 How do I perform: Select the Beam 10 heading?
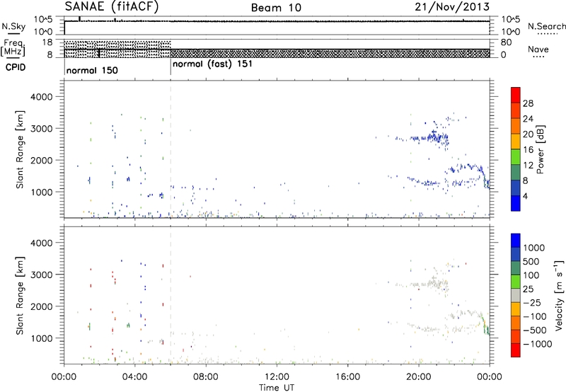pyautogui.click(x=276, y=8)
